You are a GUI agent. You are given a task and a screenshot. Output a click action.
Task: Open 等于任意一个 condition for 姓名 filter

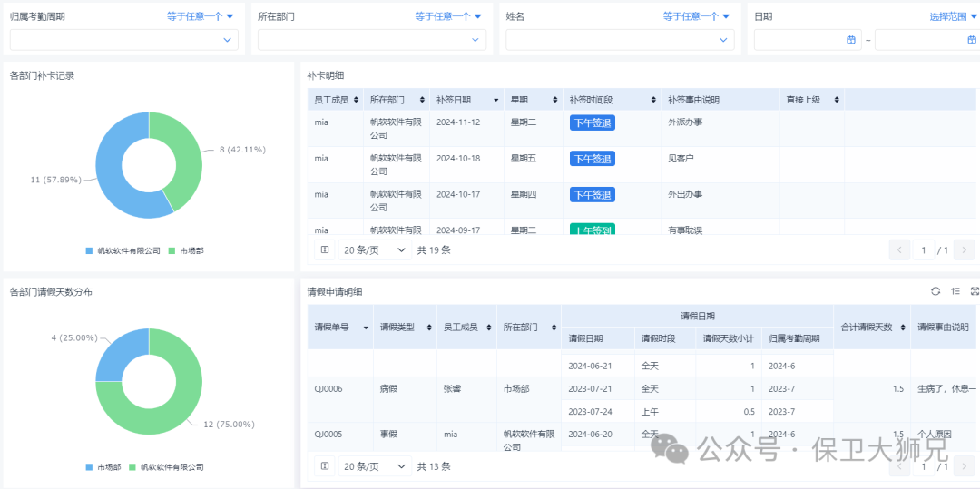coord(696,16)
